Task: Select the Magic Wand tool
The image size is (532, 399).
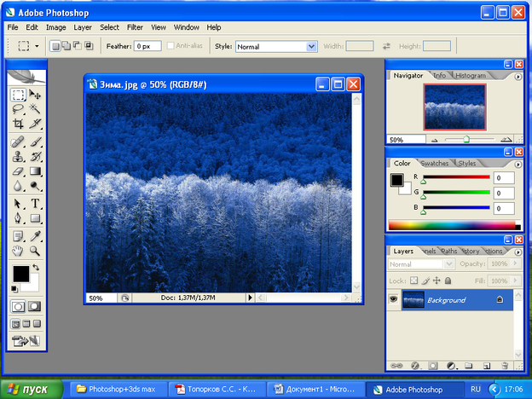Action: (x=35, y=109)
